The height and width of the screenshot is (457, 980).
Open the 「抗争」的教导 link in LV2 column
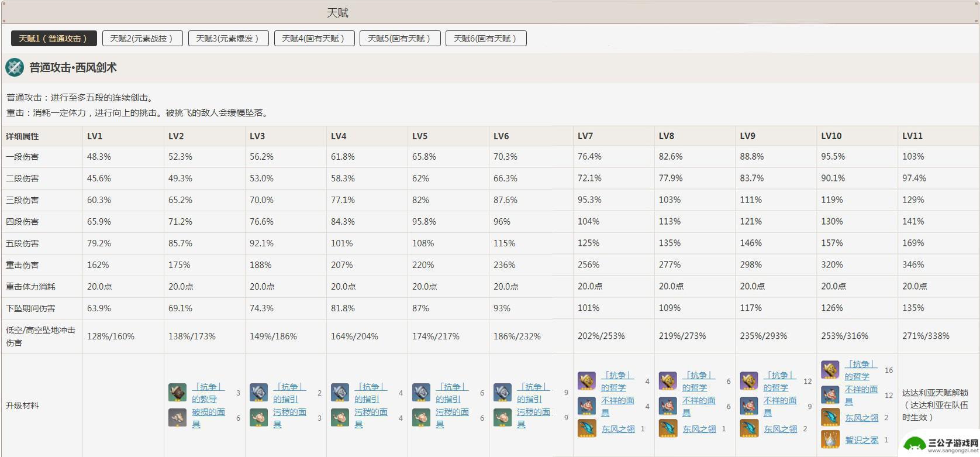(x=208, y=393)
